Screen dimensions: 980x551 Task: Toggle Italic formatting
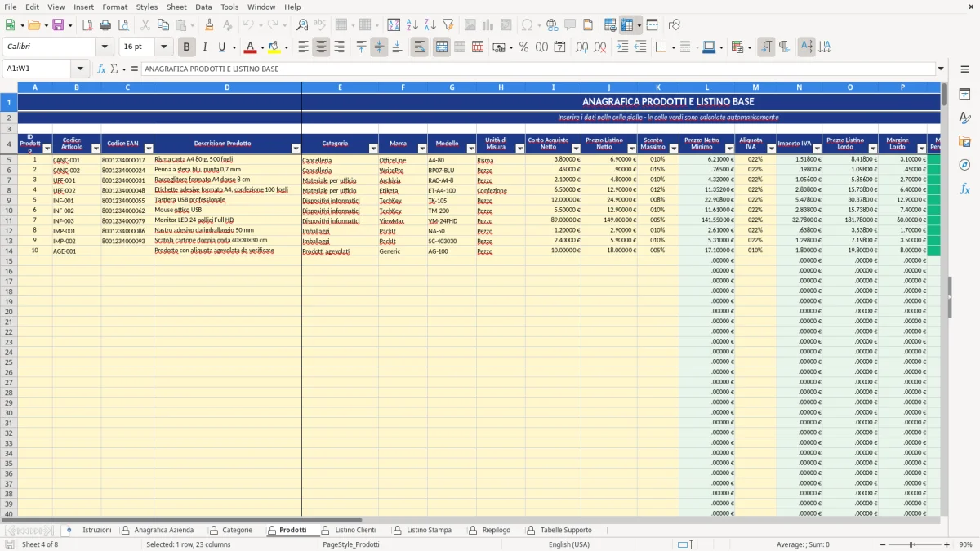click(x=204, y=47)
